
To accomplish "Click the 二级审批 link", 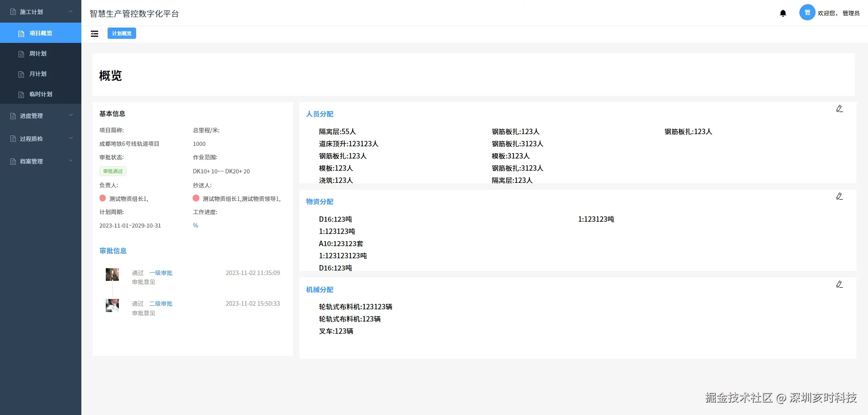I will [x=161, y=303].
